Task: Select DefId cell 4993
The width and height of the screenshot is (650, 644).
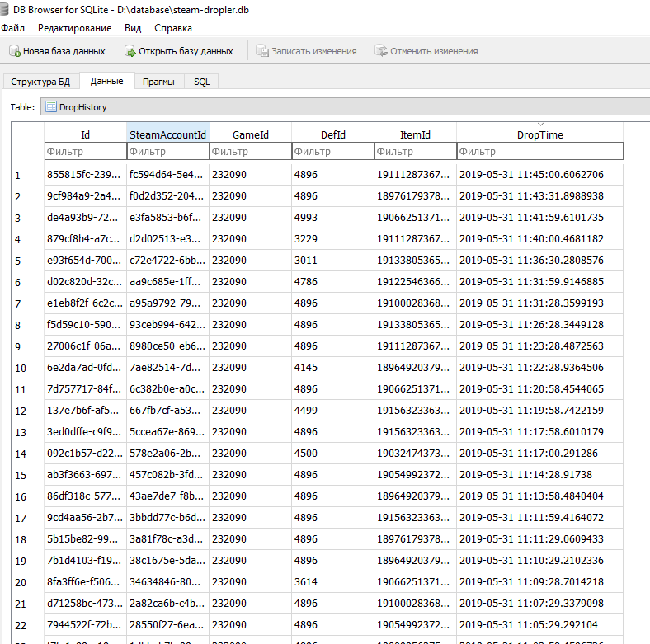Action: (x=333, y=218)
